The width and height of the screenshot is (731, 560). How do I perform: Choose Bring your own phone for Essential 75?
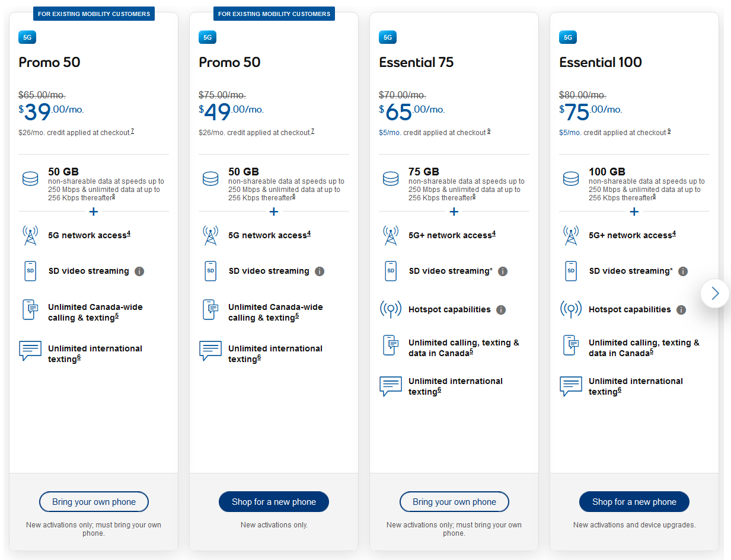(x=454, y=502)
